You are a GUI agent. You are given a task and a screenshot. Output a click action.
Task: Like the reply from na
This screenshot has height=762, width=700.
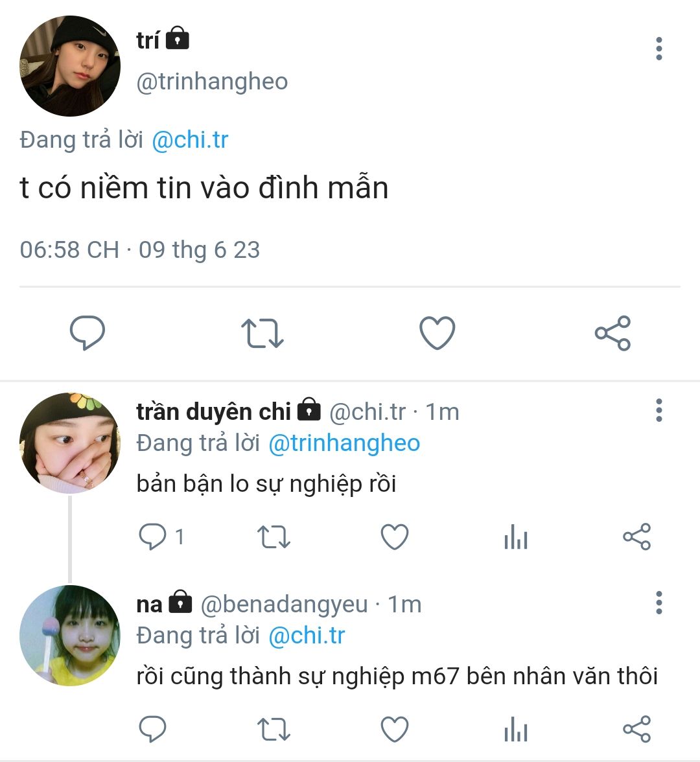coord(394,730)
